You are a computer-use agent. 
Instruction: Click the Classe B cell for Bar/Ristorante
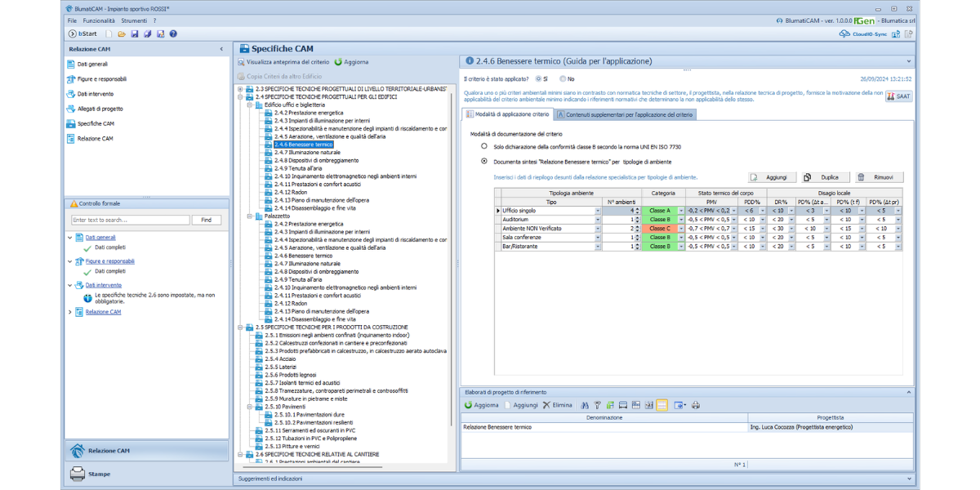coord(660,247)
